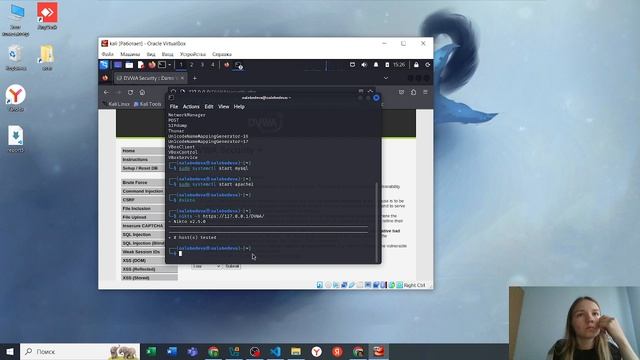640x360 pixels.
Task: Open the terminal launcher in Kali panel
Action: pyautogui.click(x=162, y=65)
